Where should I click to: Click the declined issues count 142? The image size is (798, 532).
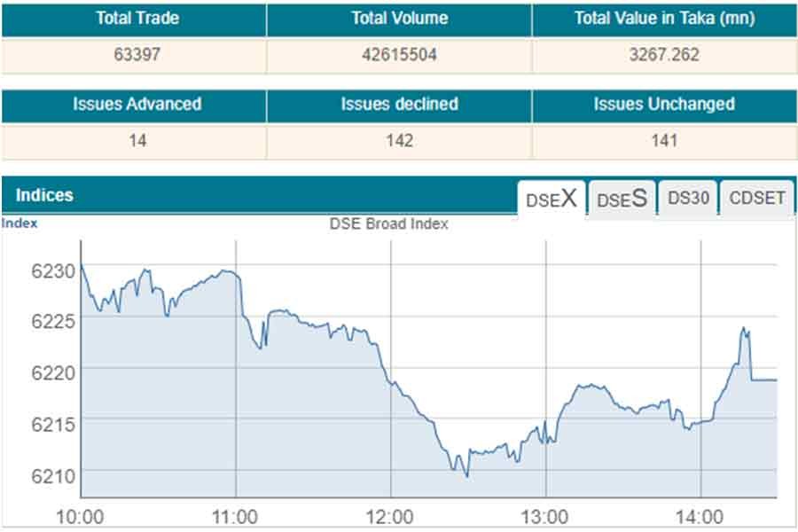click(399, 140)
